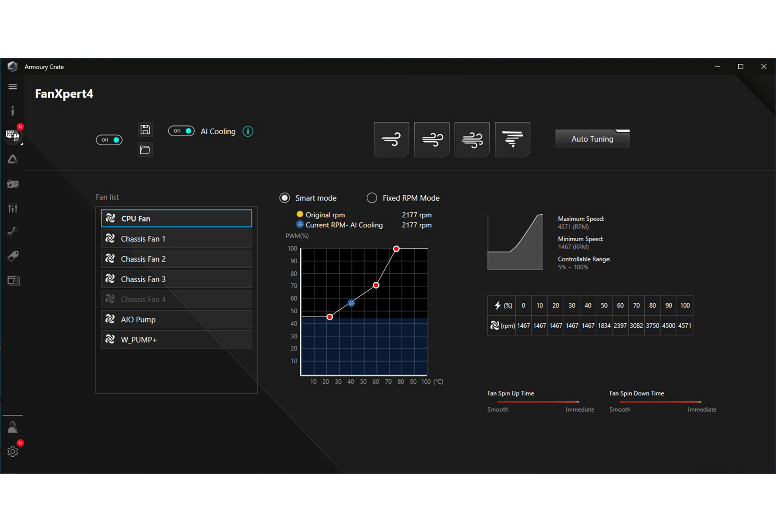The width and height of the screenshot is (776, 532).
Task: Click the Original rpm legend label
Action: [325, 215]
